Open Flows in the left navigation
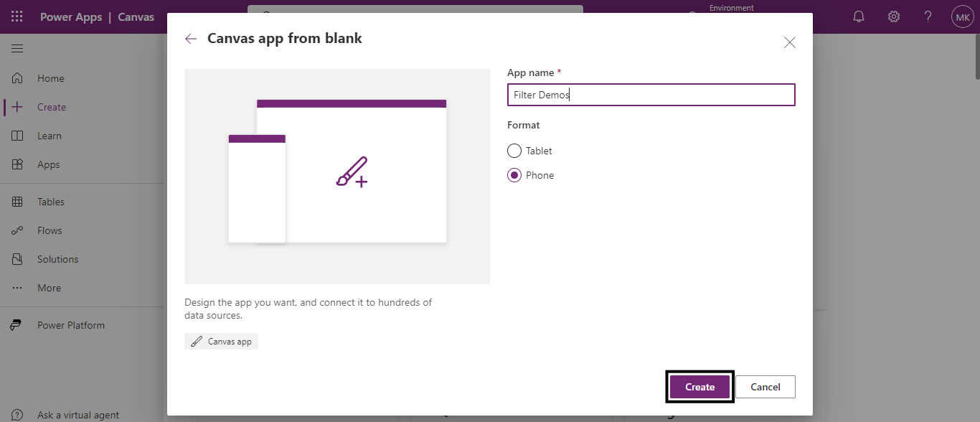Viewport: 980px width, 422px height. (x=50, y=230)
